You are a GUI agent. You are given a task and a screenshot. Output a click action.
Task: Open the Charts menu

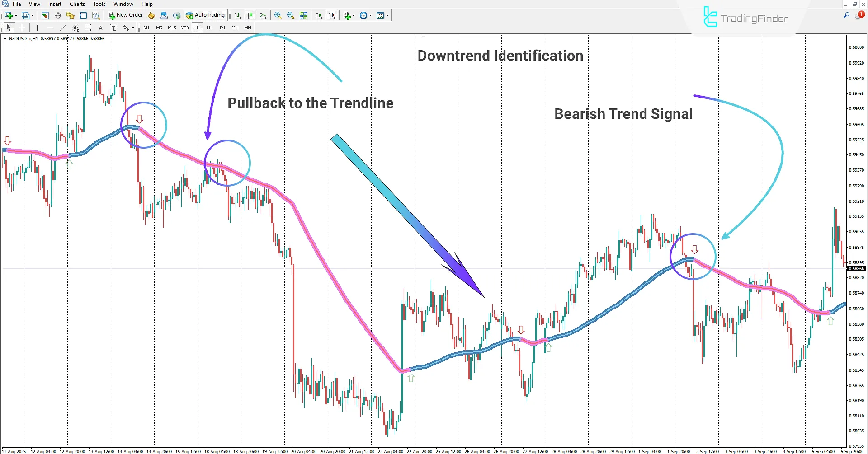tap(77, 4)
